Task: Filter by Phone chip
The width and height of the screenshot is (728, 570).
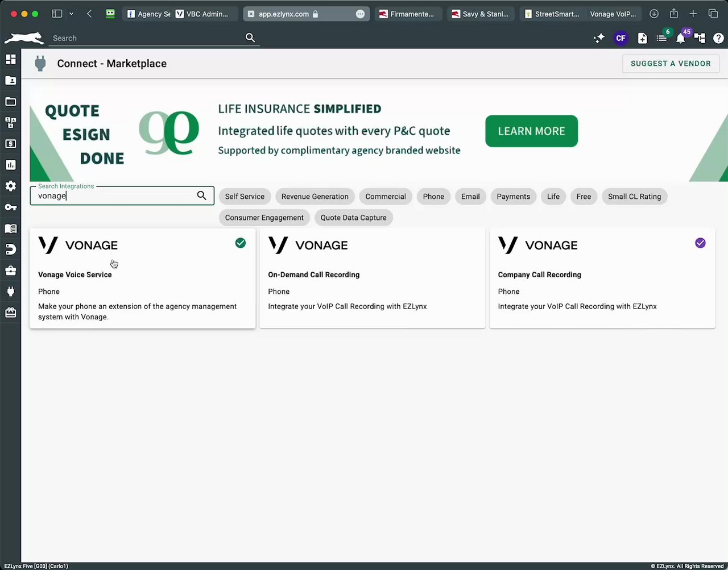Action: click(433, 197)
